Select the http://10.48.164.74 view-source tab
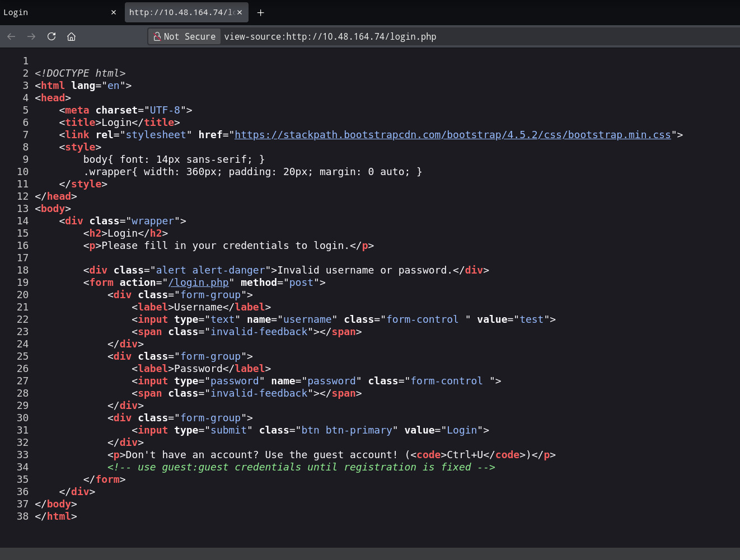Screen dimensions: 740x560 tap(179, 12)
